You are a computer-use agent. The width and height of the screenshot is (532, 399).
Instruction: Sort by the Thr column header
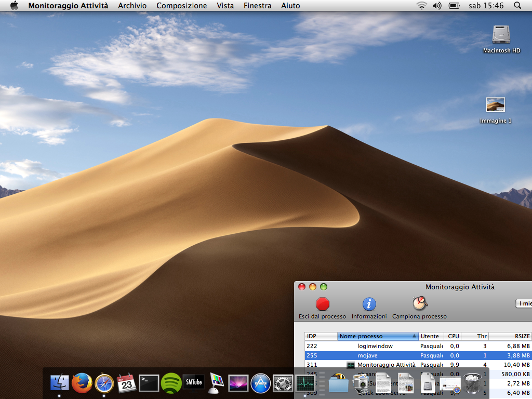point(475,336)
